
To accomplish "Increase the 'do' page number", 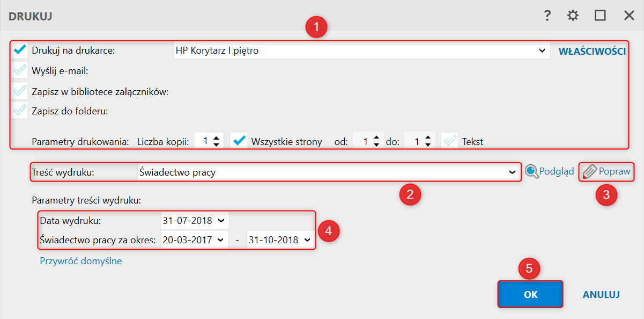I will pos(427,138).
